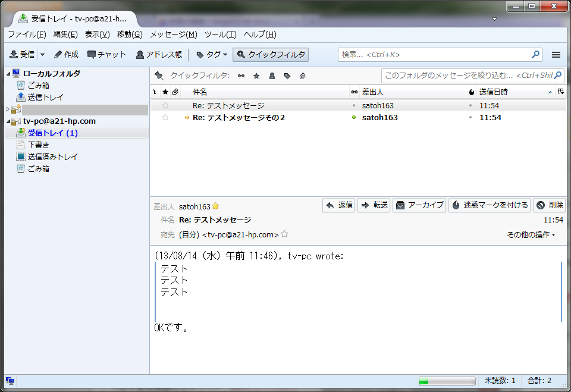Mark as junk with 迷惑マークを付ける

pos(490,205)
